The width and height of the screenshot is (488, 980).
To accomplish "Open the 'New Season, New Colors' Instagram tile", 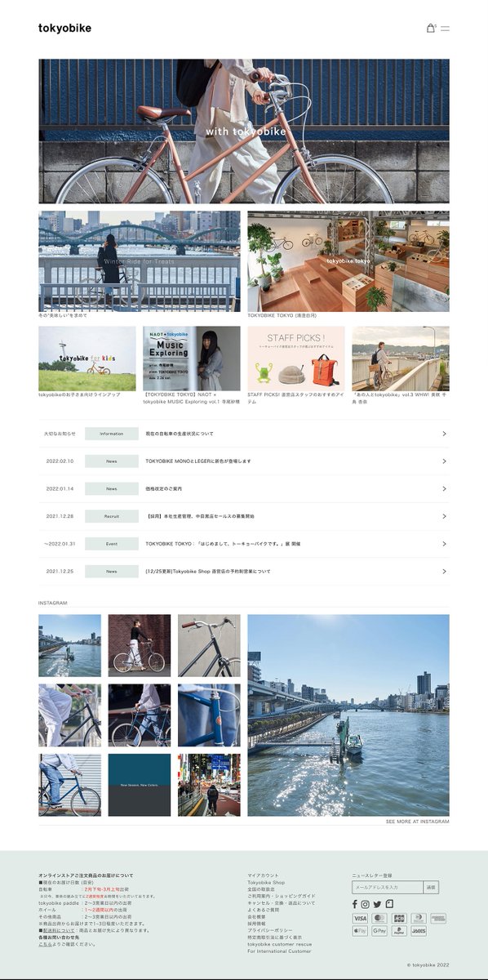I will [140, 786].
